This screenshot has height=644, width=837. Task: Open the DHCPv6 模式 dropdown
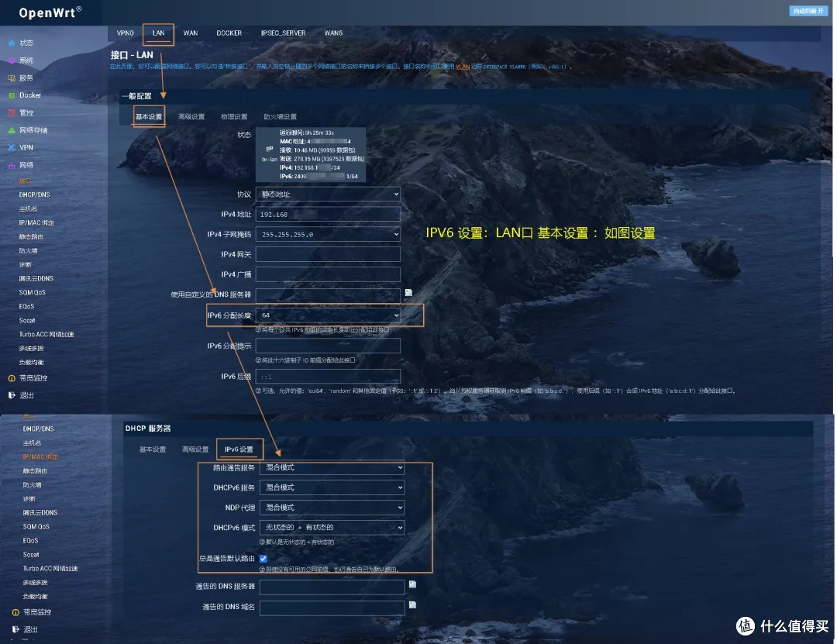pos(332,528)
